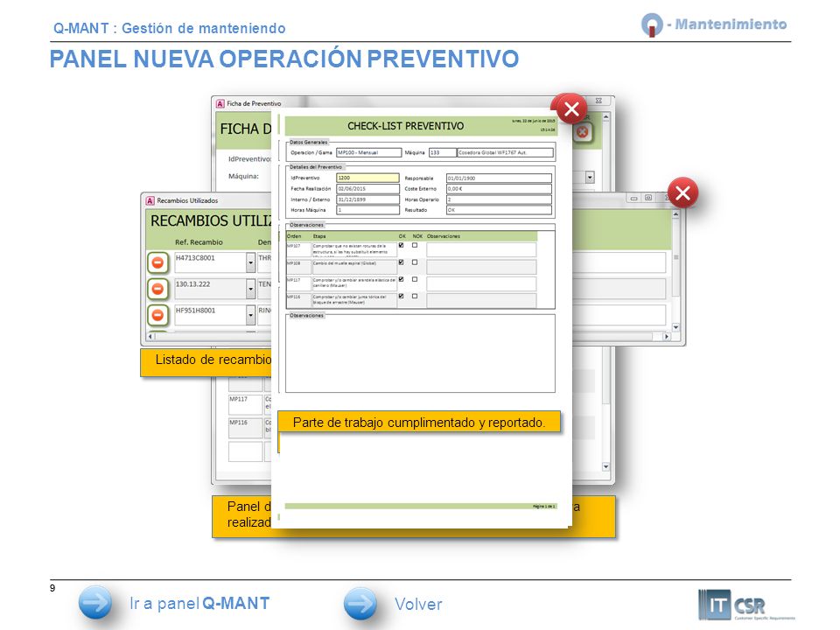Toggle NOK checkbox for step MP108
Image resolution: width=840 pixels, height=630 pixels.
(x=415, y=262)
